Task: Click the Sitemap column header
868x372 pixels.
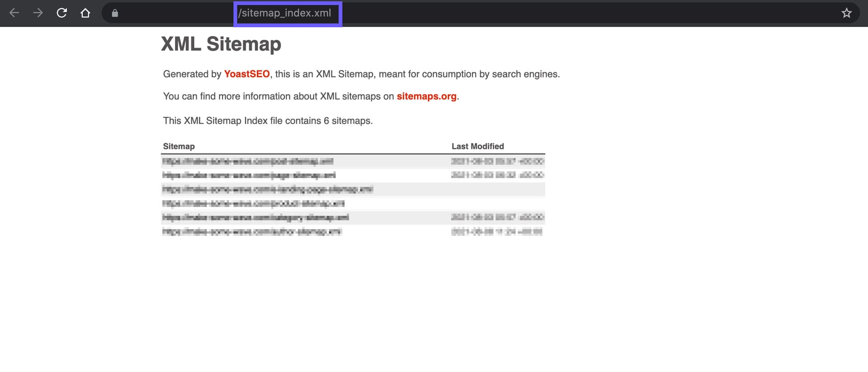Action: 179,146
